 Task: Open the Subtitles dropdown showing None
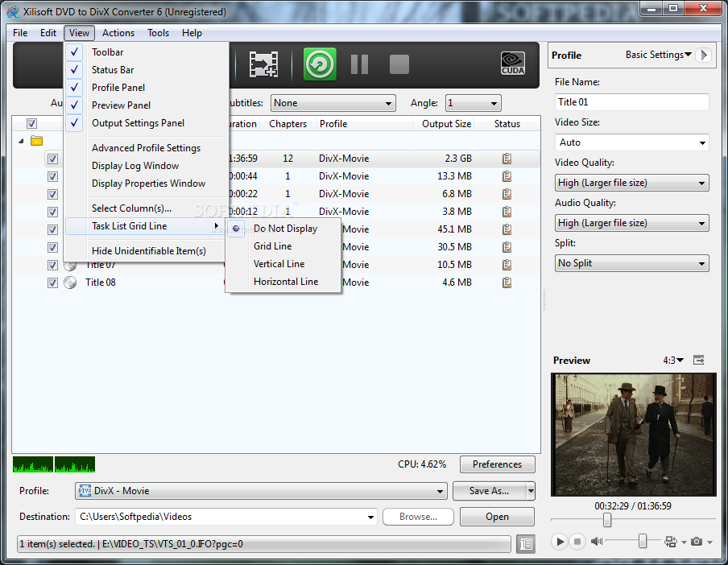tap(333, 103)
